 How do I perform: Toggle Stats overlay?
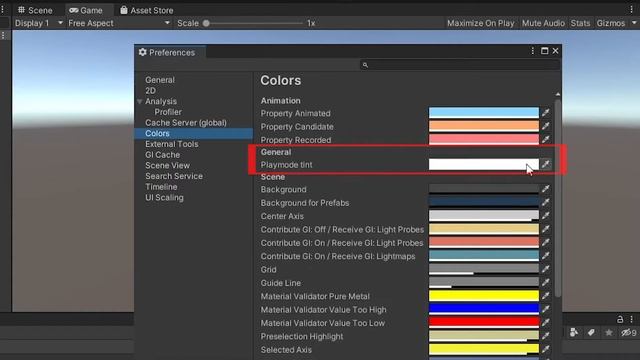tap(580, 23)
